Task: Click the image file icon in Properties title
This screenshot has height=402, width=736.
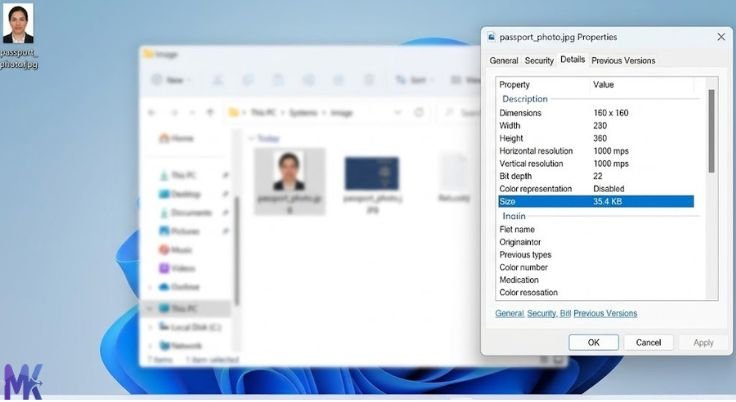Action: [491, 37]
